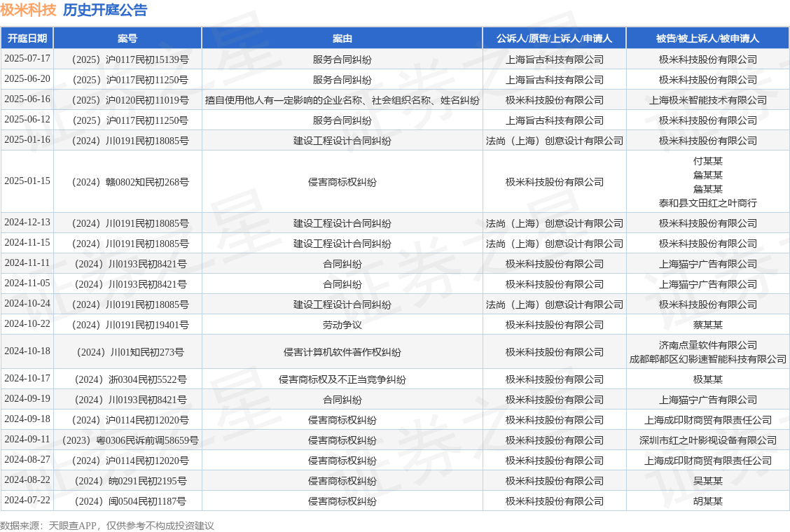
Task: Click case number (2025)沪0120民初11019号
Action: click(127, 99)
